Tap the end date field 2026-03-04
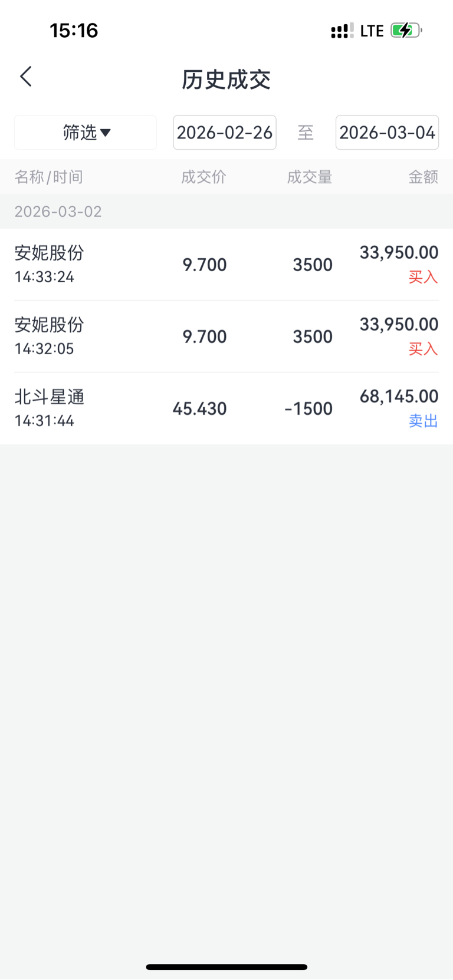The image size is (453, 980). 387,133
